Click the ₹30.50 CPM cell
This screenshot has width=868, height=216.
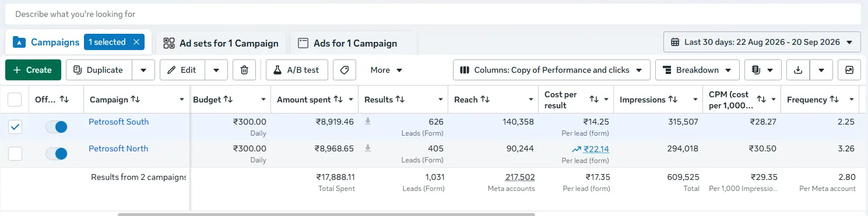point(764,148)
